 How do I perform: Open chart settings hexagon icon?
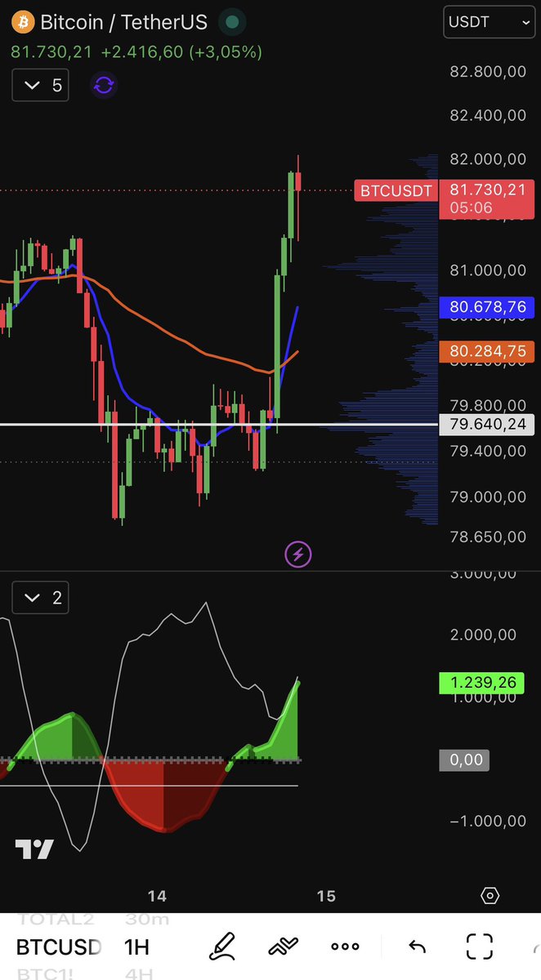click(490, 896)
